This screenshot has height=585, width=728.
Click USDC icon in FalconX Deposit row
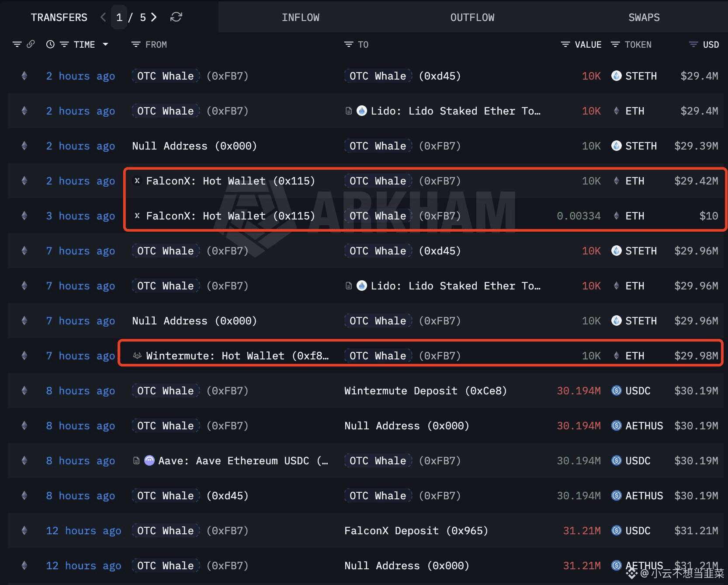[617, 530]
